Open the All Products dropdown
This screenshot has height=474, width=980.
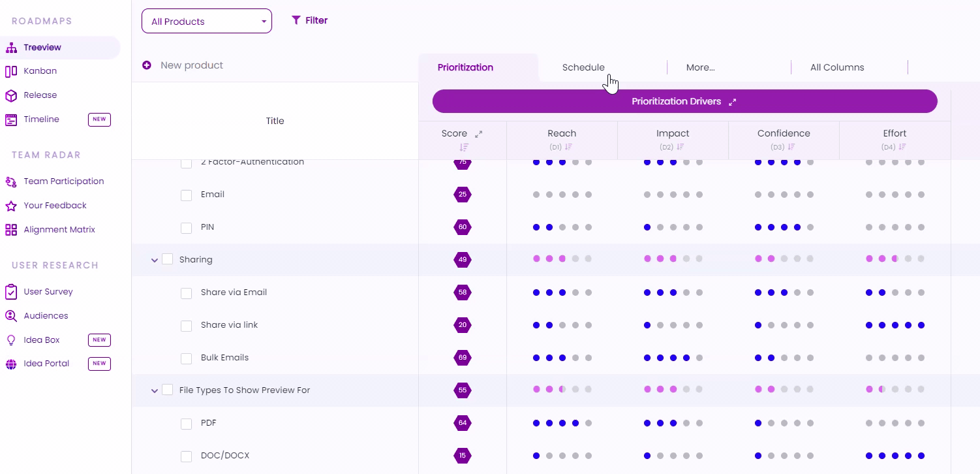pyautogui.click(x=207, y=21)
